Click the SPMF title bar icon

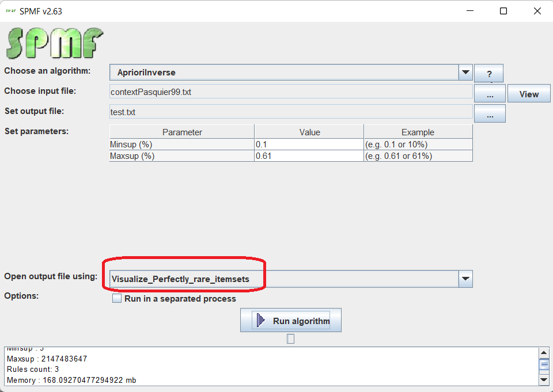[10, 11]
